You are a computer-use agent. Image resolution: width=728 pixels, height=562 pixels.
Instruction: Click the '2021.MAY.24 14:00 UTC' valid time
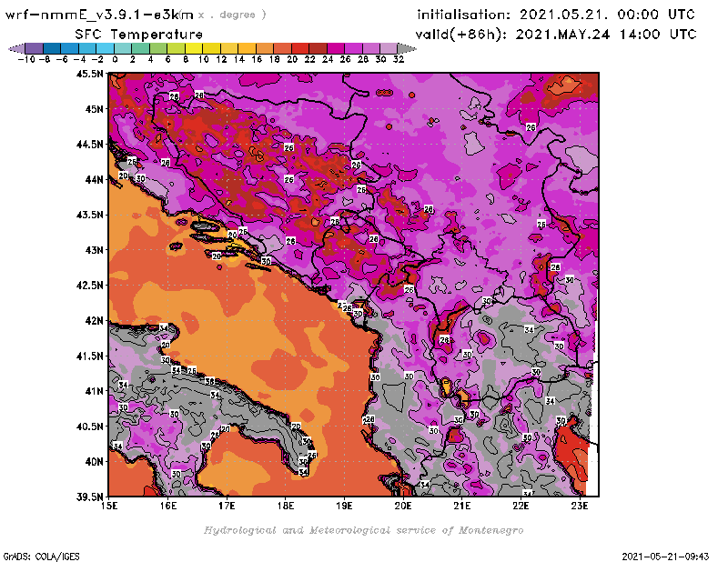pyautogui.click(x=606, y=35)
